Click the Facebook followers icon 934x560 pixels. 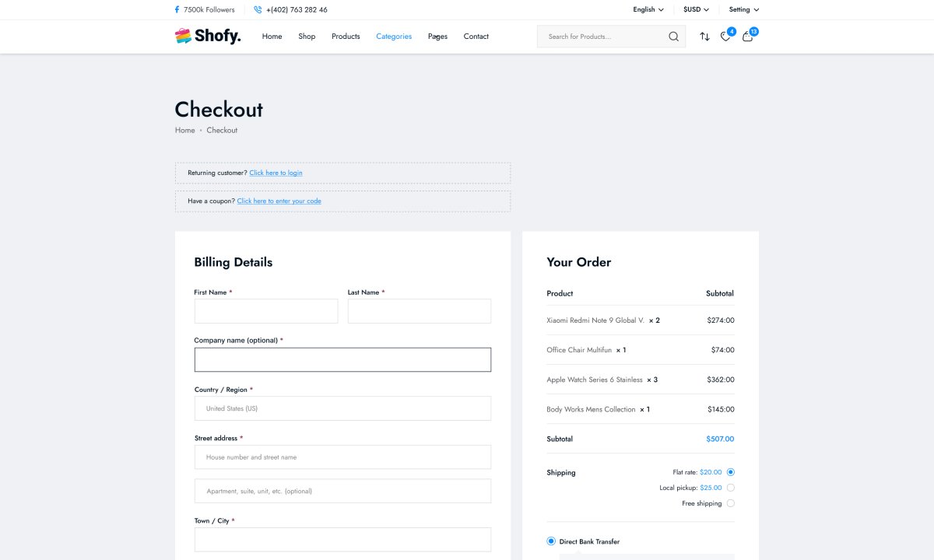[x=177, y=10]
